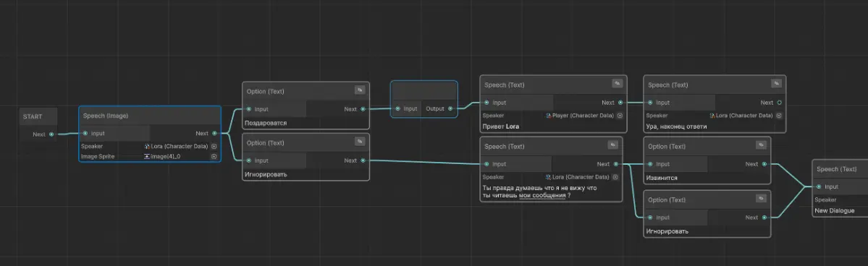868x266 pixels.
Task: Click the Next port of the Привет Lora speech node
Action: pos(620,103)
